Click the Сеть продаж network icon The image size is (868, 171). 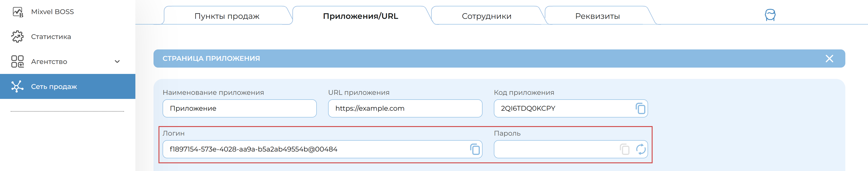pyautogui.click(x=17, y=87)
